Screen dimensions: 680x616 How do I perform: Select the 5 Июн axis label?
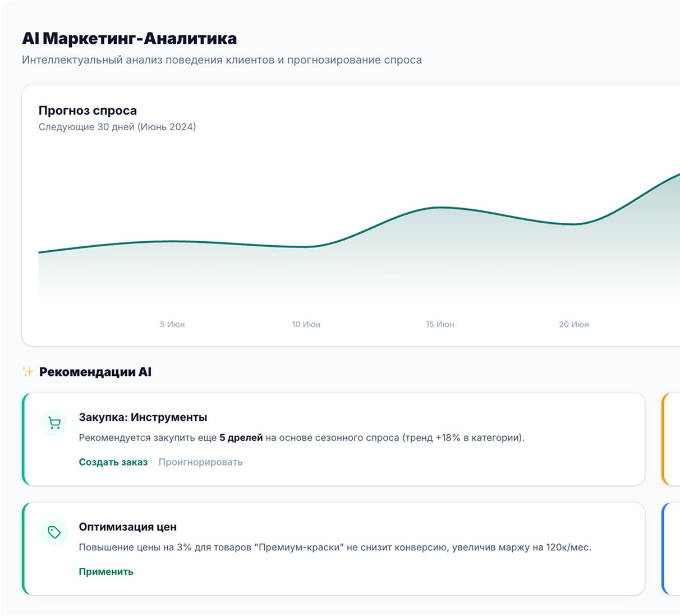point(172,324)
